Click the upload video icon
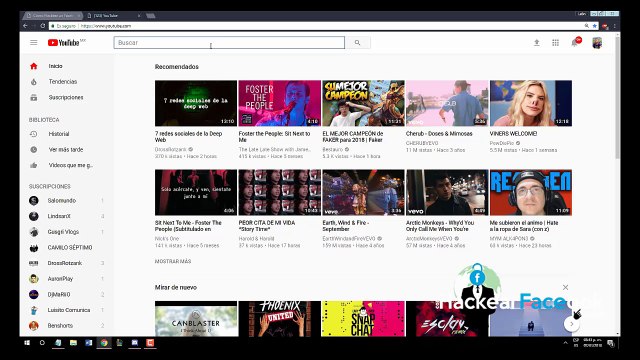 (x=536, y=42)
